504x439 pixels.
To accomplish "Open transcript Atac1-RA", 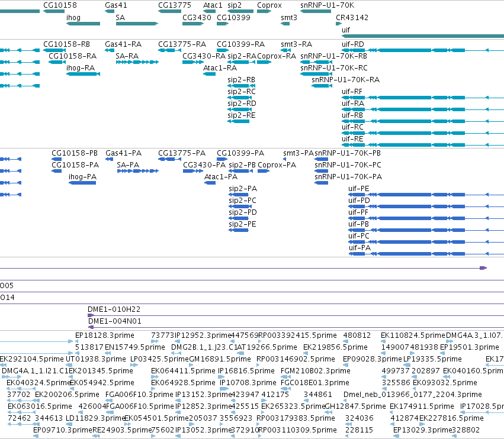I will (x=209, y=74).
